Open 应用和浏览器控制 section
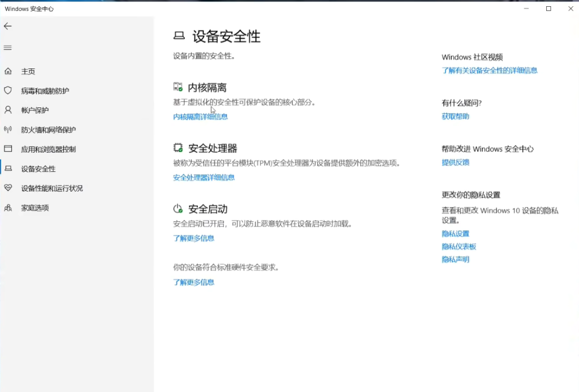Image resolution: width=579 pixels, height=392 pixels. point(49,149)
